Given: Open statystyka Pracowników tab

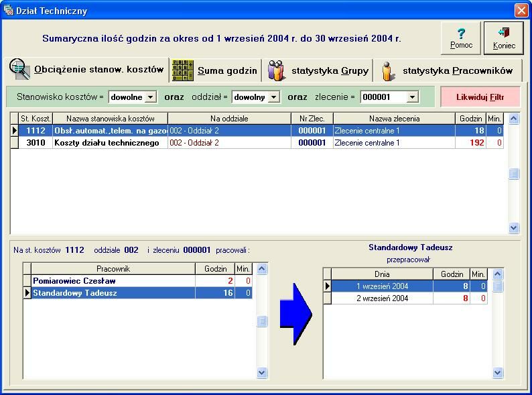Looking at the screenshot, I should coord(448,70).
